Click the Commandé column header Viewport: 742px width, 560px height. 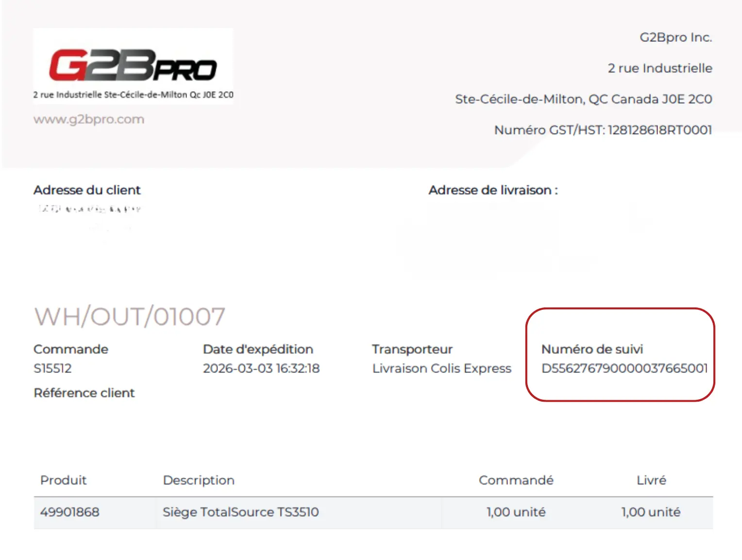click(516, 480)
